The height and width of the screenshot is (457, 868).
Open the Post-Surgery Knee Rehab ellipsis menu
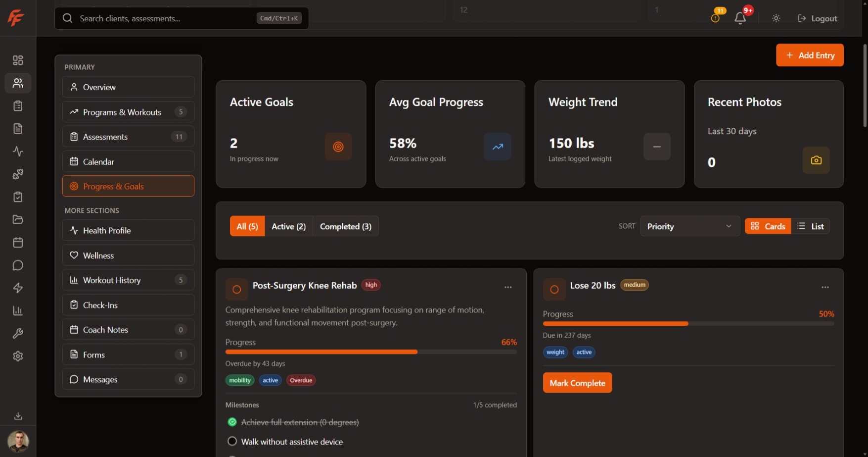click(508, 287)
